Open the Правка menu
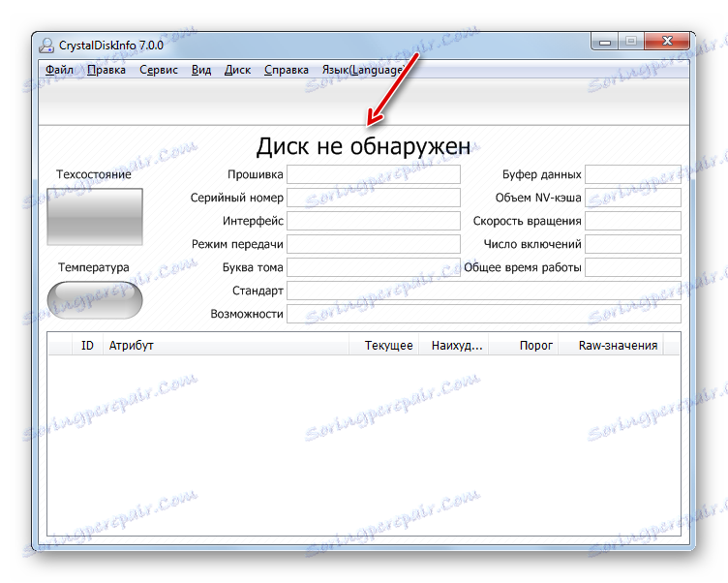 point(106,70)
